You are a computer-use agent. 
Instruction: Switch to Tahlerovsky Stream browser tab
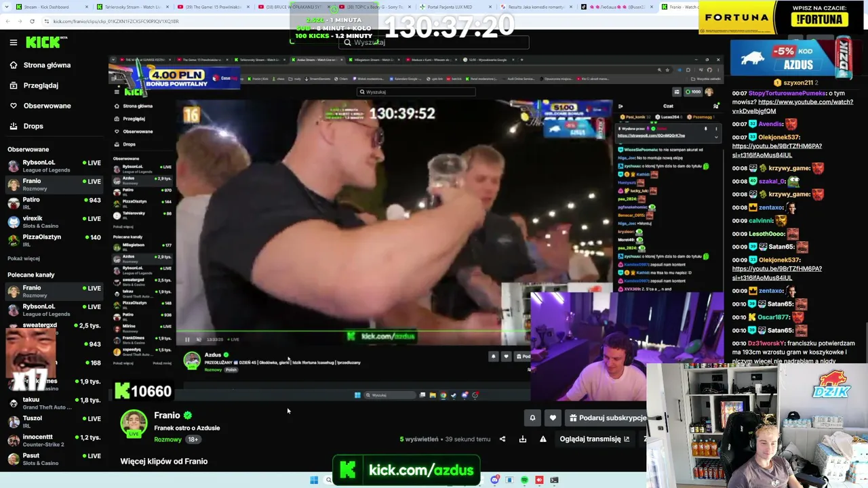pyautogui.click(x=132, y=7)
